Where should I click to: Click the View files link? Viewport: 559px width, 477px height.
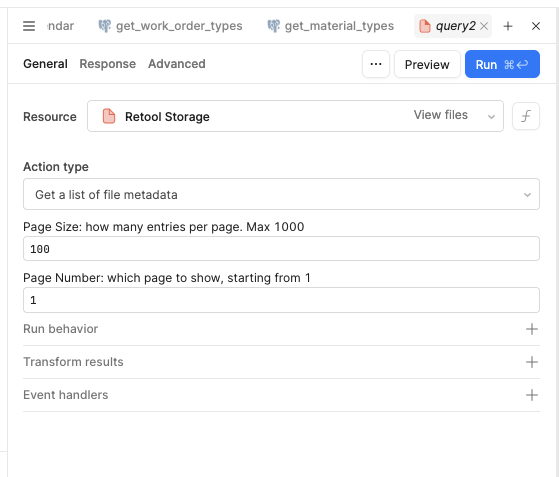pos(441,115)
